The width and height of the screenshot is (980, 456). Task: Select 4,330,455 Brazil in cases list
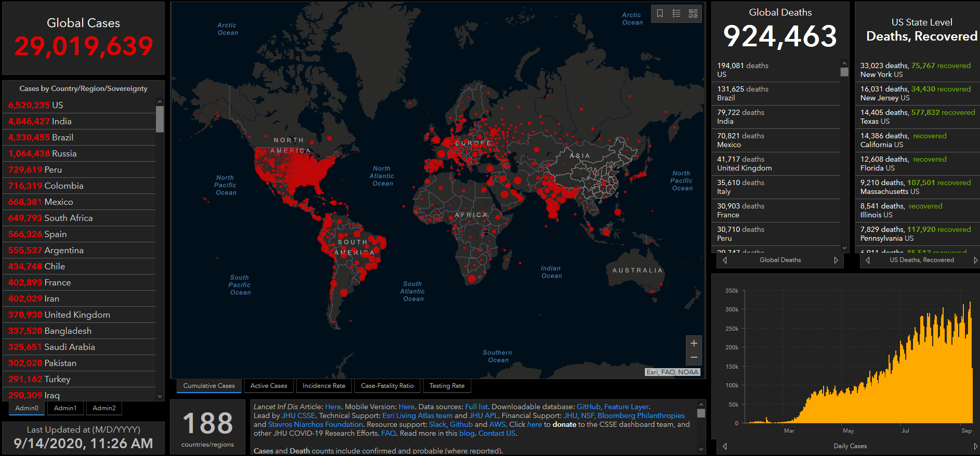(x=79, y=137)
